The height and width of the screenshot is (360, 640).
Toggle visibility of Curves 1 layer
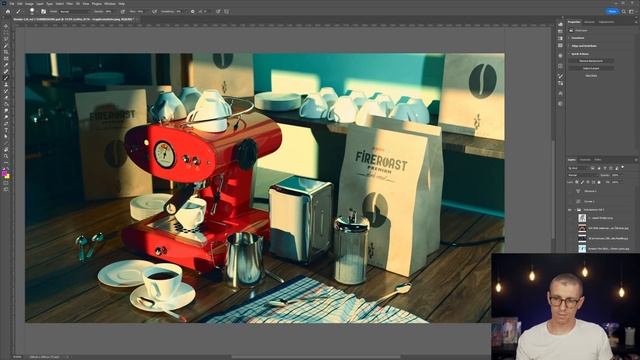pos(569,201)
